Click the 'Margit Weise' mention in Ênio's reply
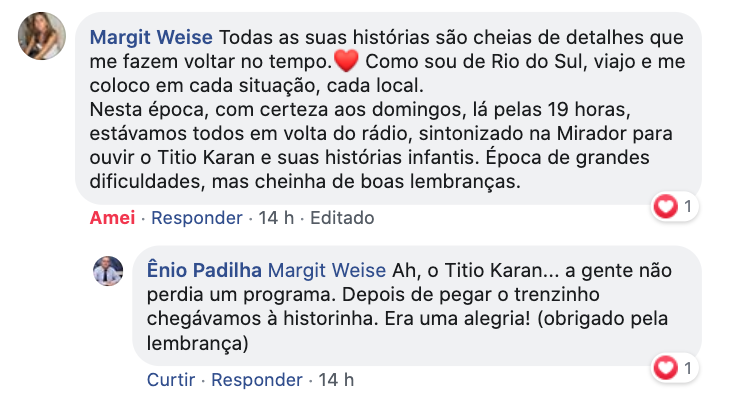The height and width of the screenshot is (404, 752). point(327,270)
